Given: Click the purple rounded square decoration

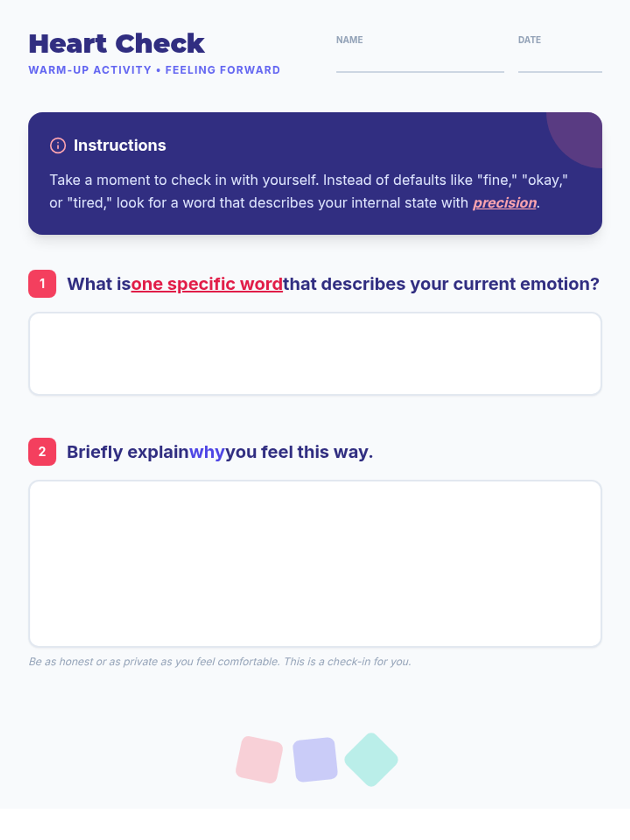Looking at the screenshot, I should click(x=315, y=760).
